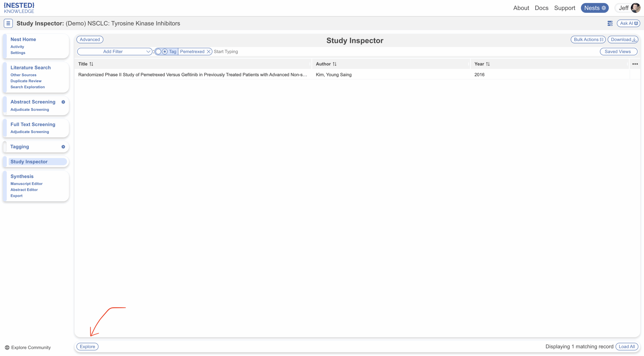Image resolution: width=644 pixels, height=356 pixels.
Task: Remove the Pemetrexed tag filter with X
Action: point(209,52)
